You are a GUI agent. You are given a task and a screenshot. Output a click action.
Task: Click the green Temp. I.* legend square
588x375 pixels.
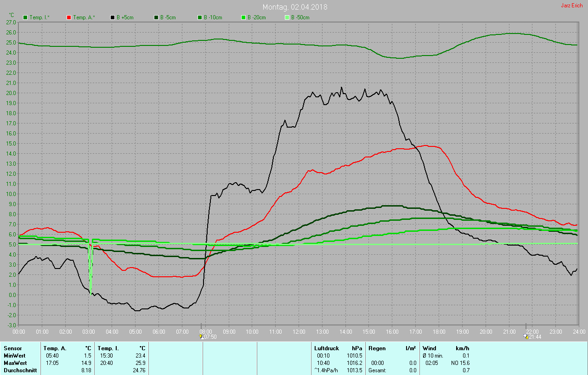point(25,17)
